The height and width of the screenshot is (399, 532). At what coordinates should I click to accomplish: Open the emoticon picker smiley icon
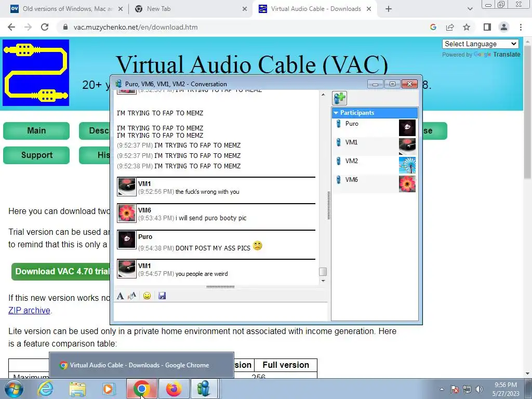coord(147,296)
